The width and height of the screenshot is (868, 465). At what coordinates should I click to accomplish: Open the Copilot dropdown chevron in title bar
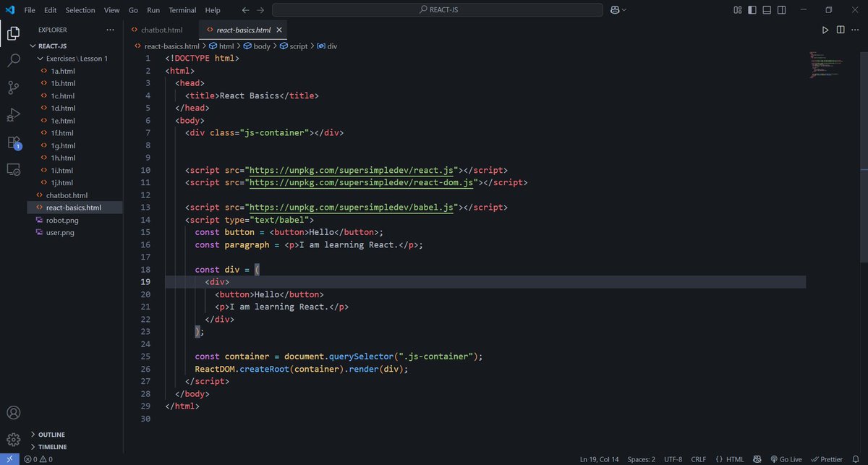pos(624,10)
